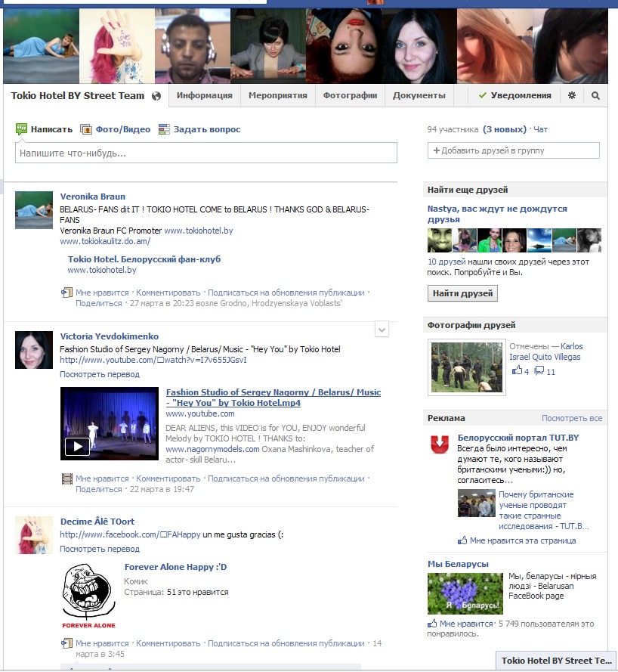Viewport: 618px width, 672px height.
Task: Click the comment bubble icon showing 11
Action: point(539,370)
